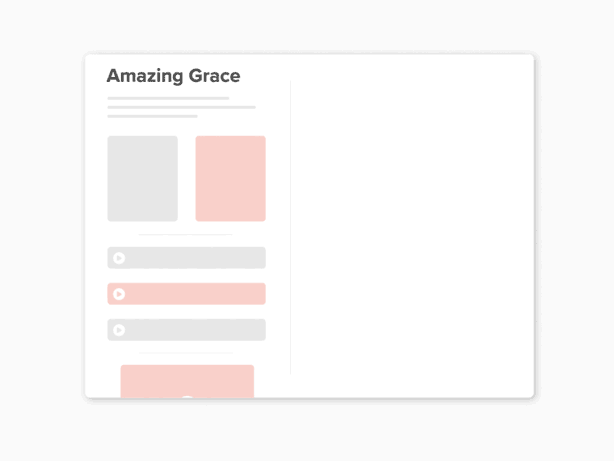Click the vertical divider between the panels
The width and height of the screenshot is (614, 461).
pos(291,227)
